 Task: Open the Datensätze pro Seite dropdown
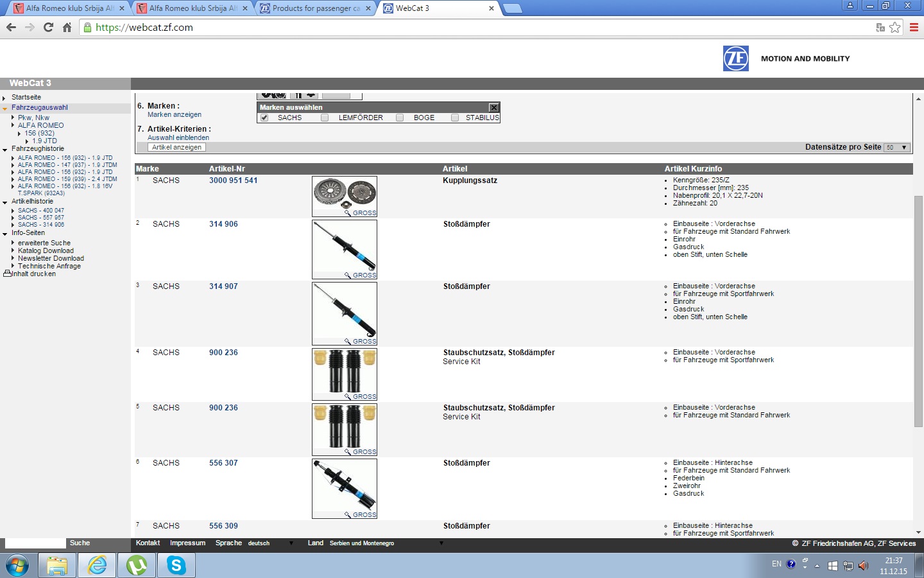(x=897, y=148)
